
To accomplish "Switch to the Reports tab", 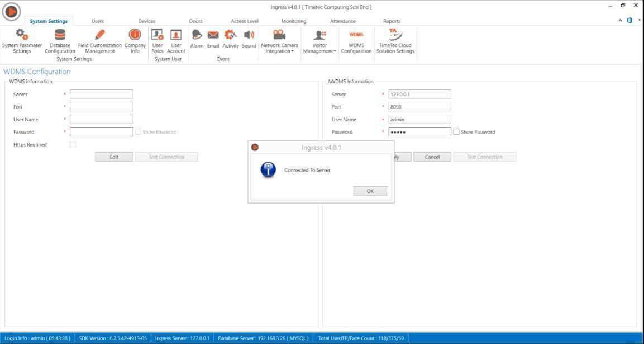I will [x=392, y=21].
